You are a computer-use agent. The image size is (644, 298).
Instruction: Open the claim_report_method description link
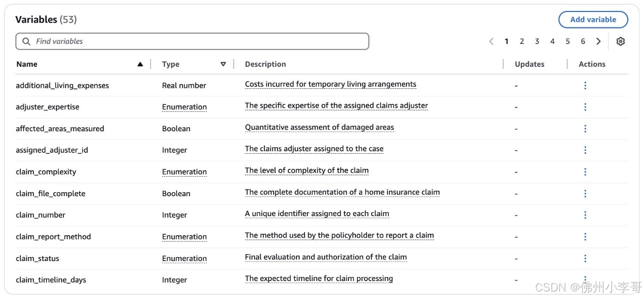[x=339, y=236]
